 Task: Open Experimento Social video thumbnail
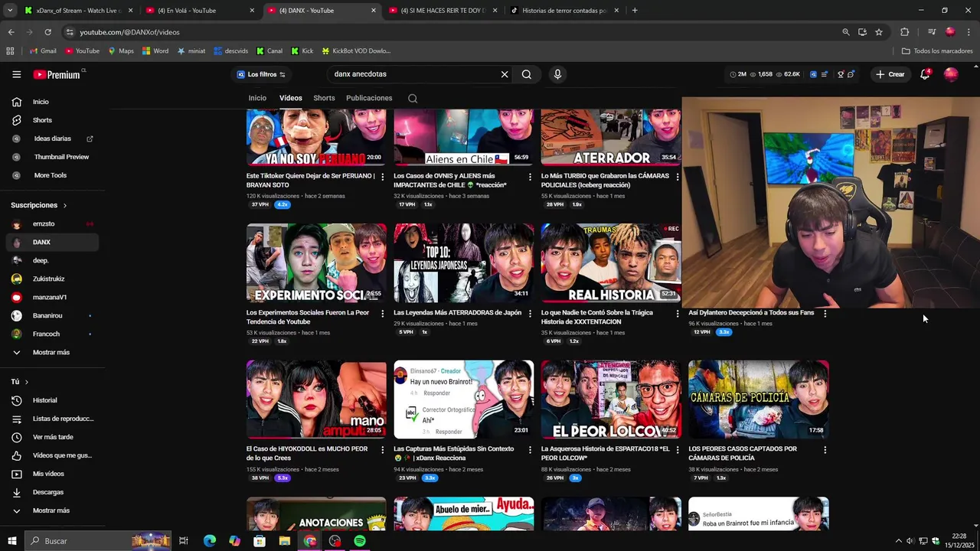[316, 262]
